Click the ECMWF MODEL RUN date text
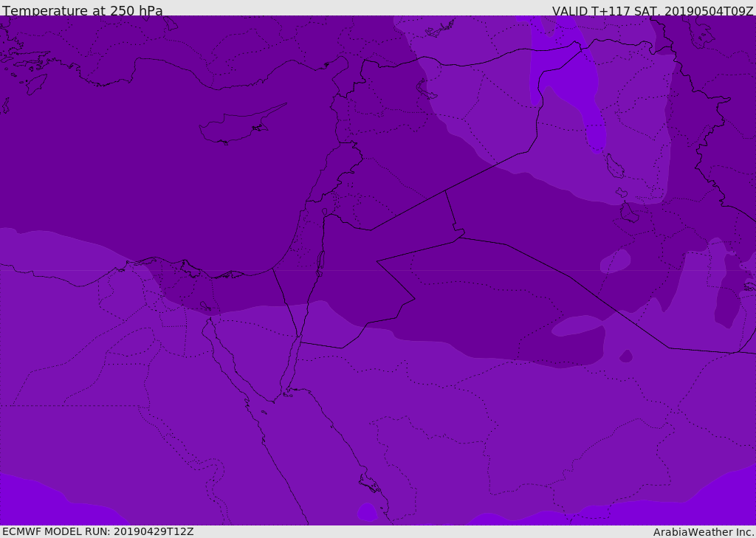Image resolution: width=756 pixels, height=538 pixels. pos(98,531)
